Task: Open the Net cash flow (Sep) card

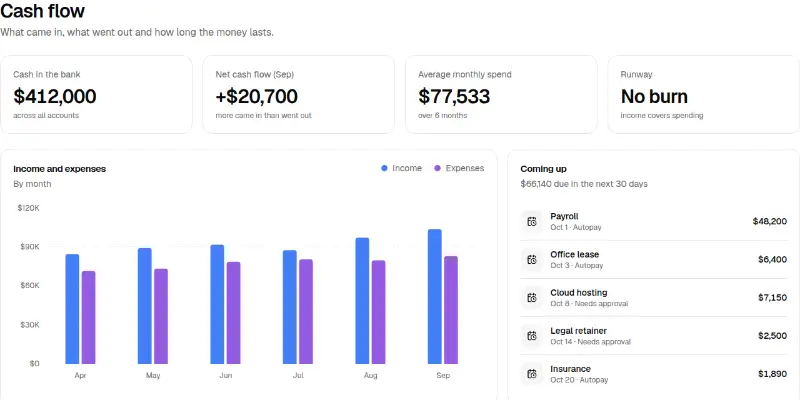Action: coord(298,94)
